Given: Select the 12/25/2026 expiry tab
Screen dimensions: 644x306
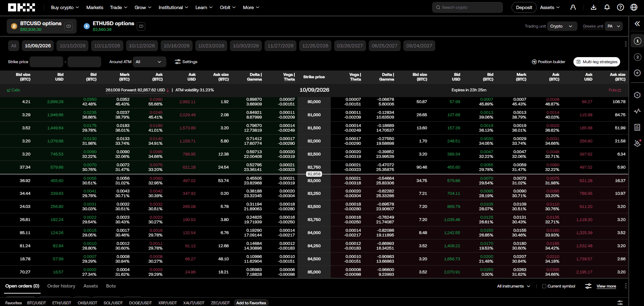Looking at the screenshot, I should coord(315,46).
